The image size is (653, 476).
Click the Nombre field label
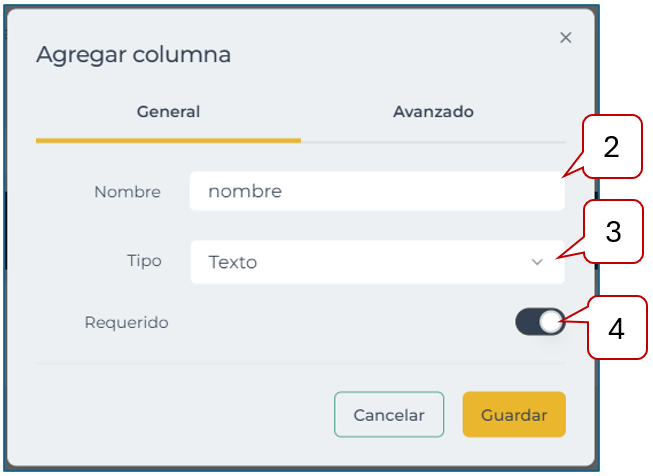127,192
